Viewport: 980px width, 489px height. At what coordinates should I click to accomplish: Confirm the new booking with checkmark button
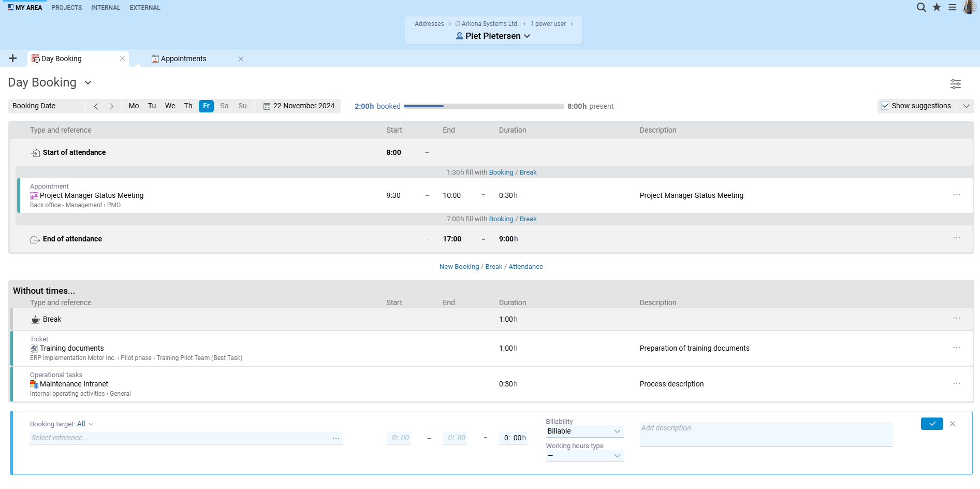coord(932,424)
